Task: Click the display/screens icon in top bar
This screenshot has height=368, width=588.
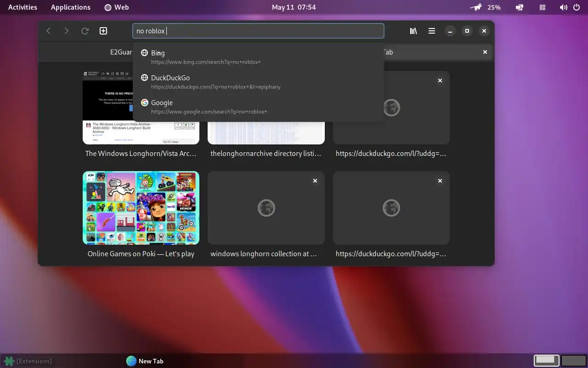Action: coord(520,7)
